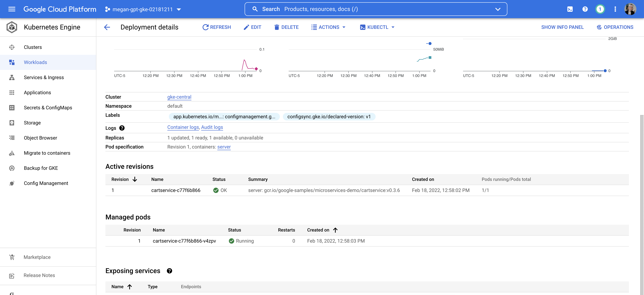Open Secrets & ConfigMaps page
This screenshot has height=295, width=644.
point(48,108)
